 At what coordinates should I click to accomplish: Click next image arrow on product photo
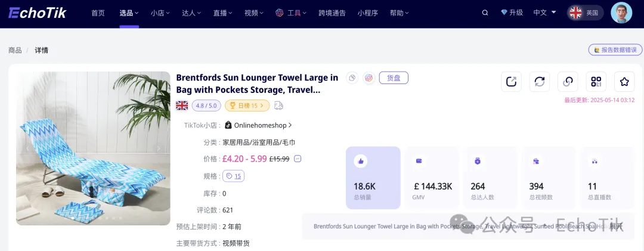coord(159,148)
